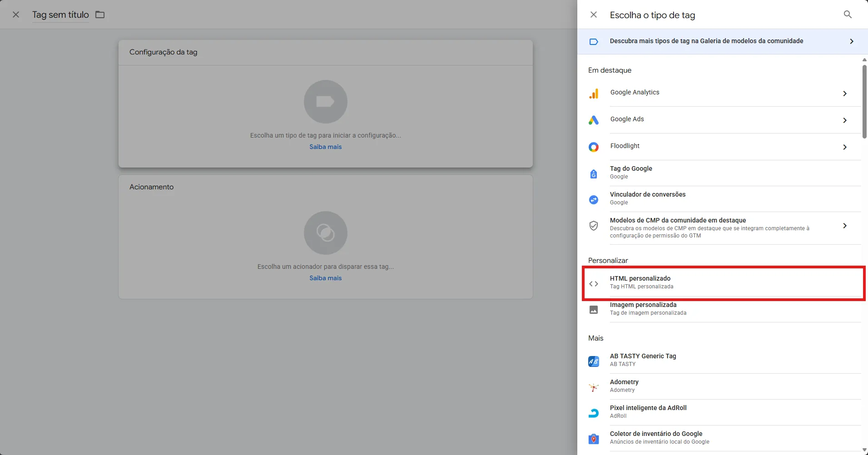
Task: Click the Tag do Google icon
Action: point(594,174)
